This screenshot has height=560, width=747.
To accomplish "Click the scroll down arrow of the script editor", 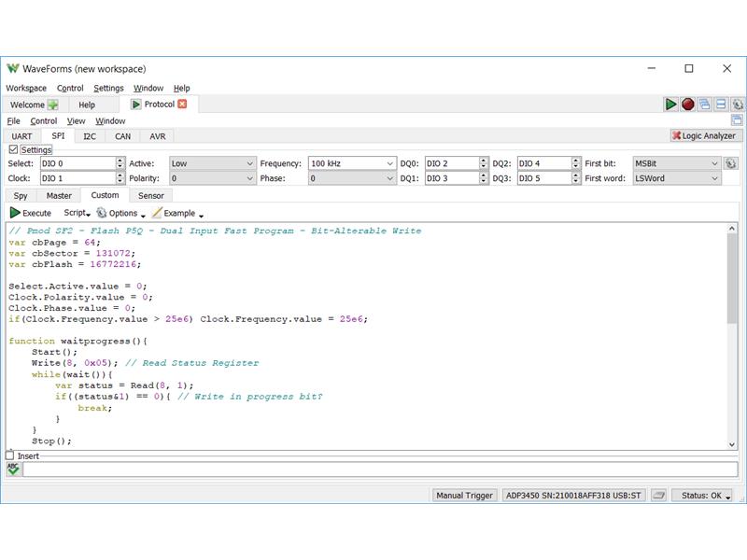I will tap(732, 444).
